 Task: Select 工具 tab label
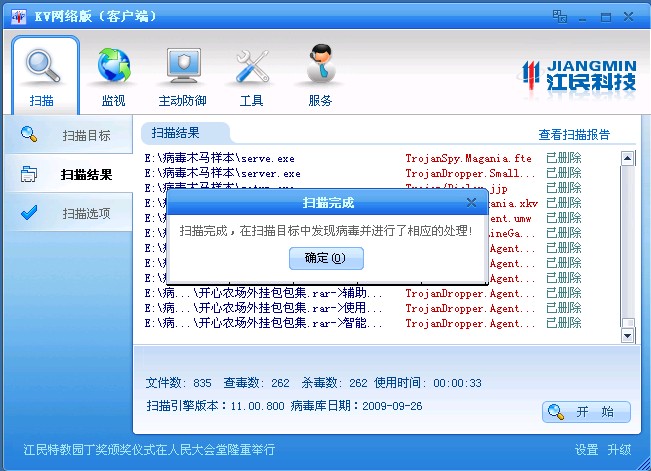click(x=252, y=101)
